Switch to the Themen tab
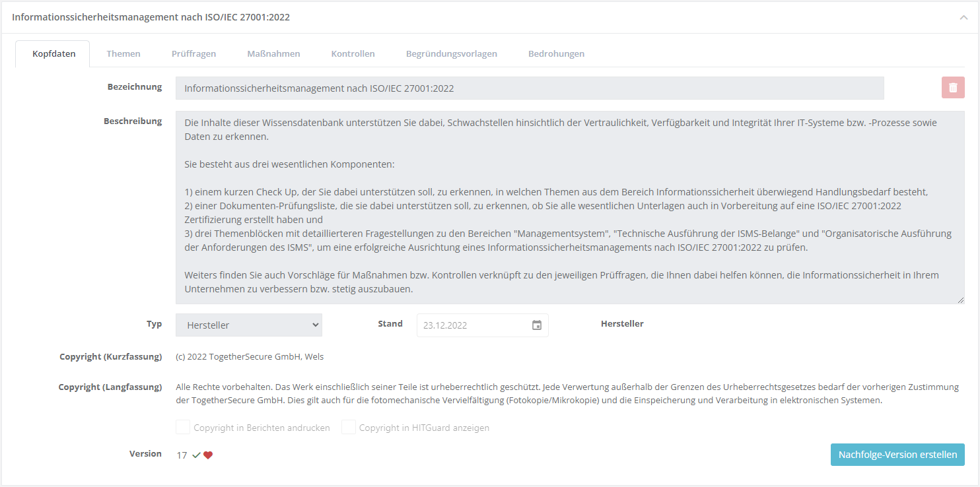The image size is (980, 487). (x=123, y=53)
